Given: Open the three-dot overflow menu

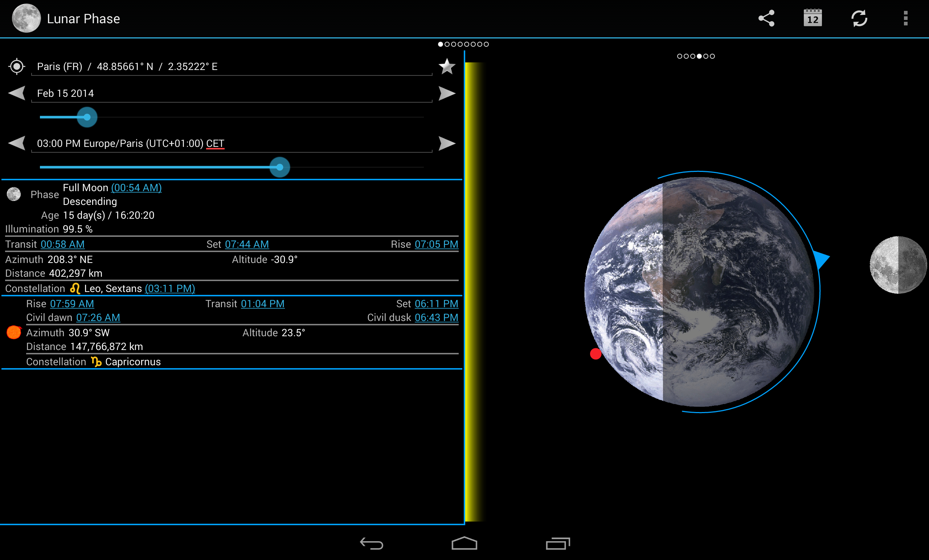Looking at the screenshot, I should 905,18.
